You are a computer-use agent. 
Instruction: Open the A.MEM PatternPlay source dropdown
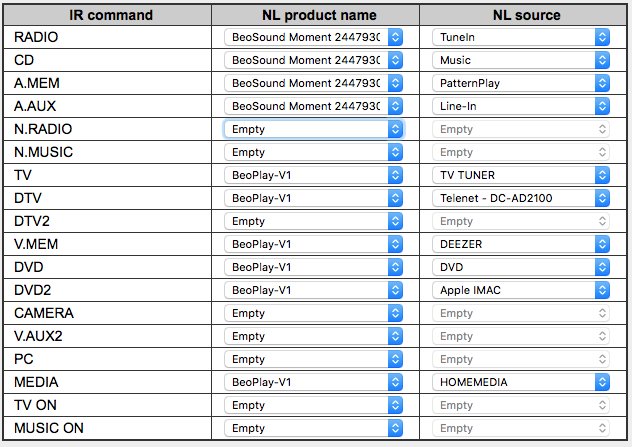[522, 83]
